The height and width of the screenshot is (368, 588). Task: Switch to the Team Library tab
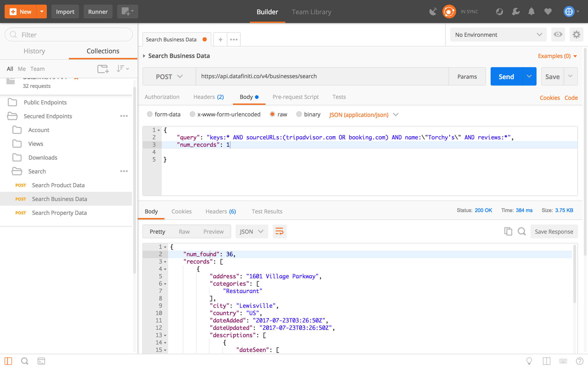point(311,12)
